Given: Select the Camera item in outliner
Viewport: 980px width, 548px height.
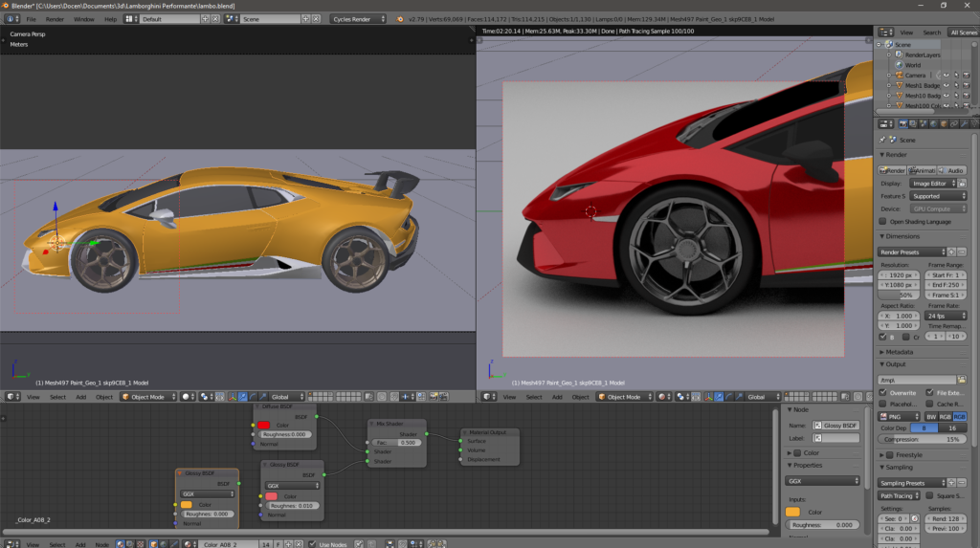Looking at the screenshot, I should coord(915,76).
